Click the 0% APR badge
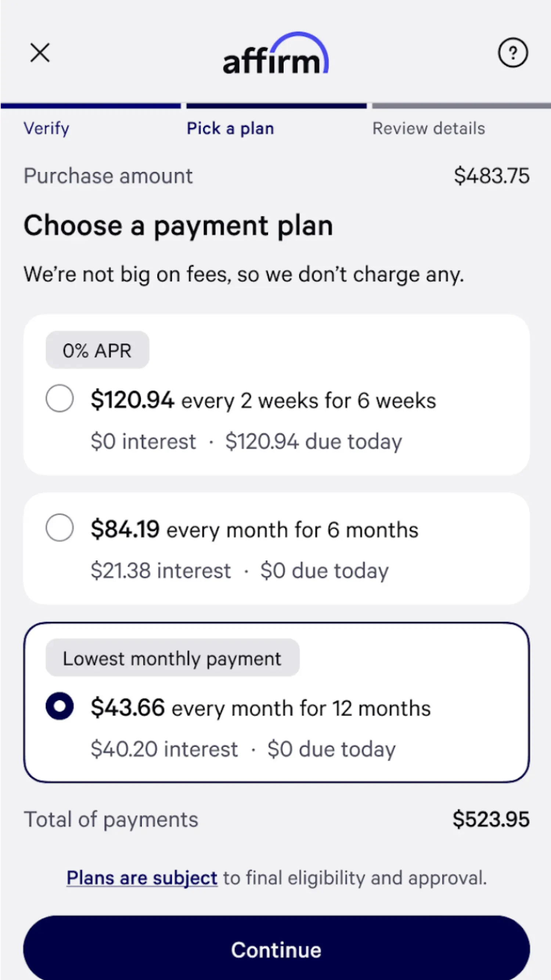Image resolution: width=551 pixels, height=980 pixels. coord(97,350)
